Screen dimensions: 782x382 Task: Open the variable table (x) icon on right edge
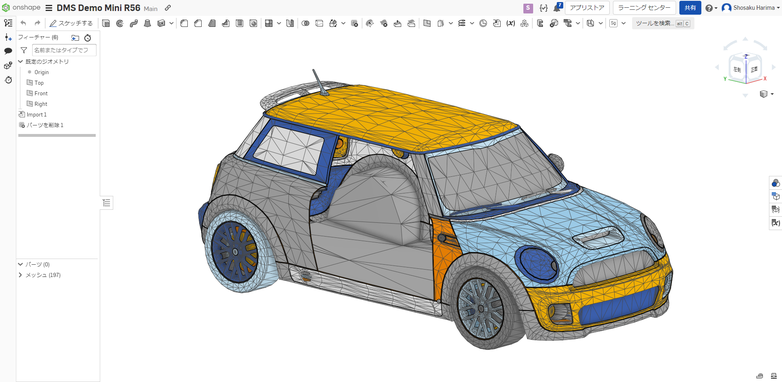click(x=776, y=223)
